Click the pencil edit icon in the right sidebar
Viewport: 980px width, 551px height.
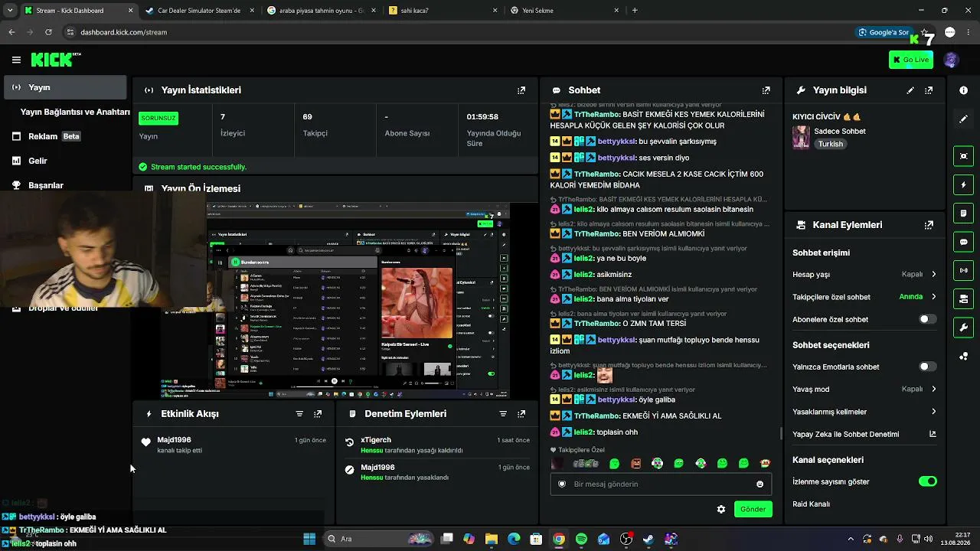964,119
